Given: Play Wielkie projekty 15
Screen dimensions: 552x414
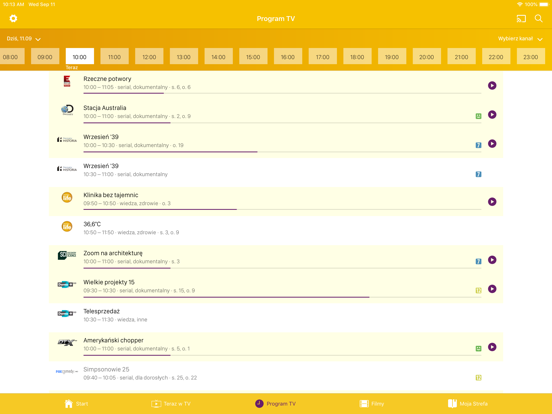Looking at the screenshot, I should (492, 289).
